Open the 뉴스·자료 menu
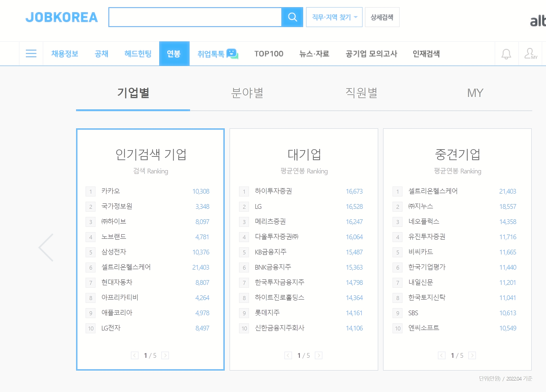Image resolution: width=546 pixels, height=392 pixels. pyautogui.click(x=314, y=53)
